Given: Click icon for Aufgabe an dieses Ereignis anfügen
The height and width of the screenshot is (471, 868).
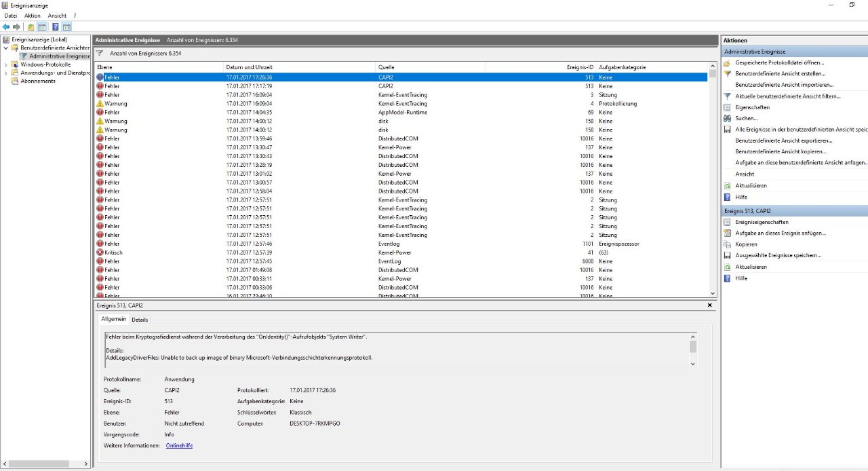Looking at the screenshot, I should coord(728,233).
